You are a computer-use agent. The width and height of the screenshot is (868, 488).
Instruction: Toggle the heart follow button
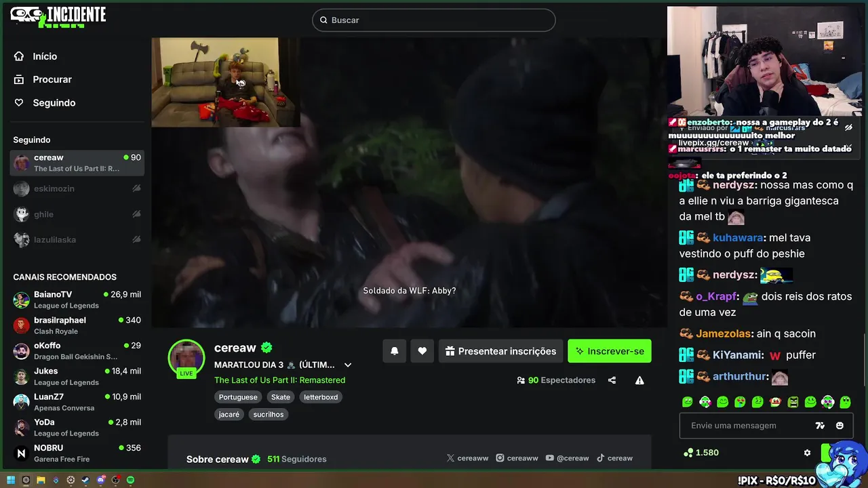click(x=422, y=351)
